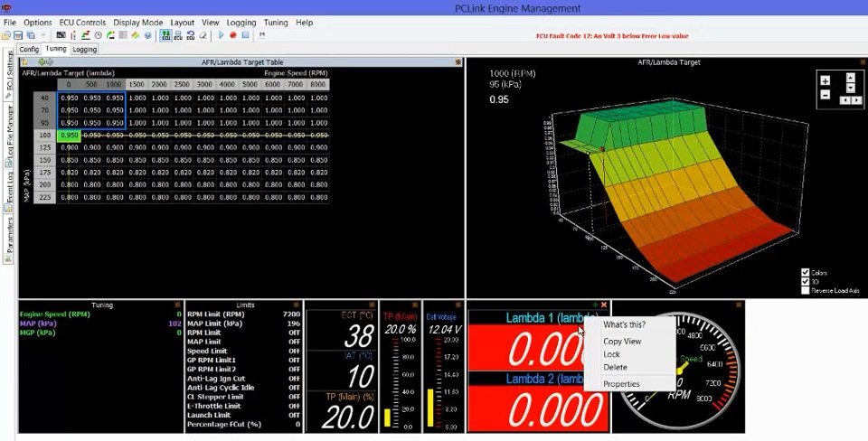Click the gauge view toolbar icon
This screenshot has height=441, width=868.
click(x=110, y=35)
